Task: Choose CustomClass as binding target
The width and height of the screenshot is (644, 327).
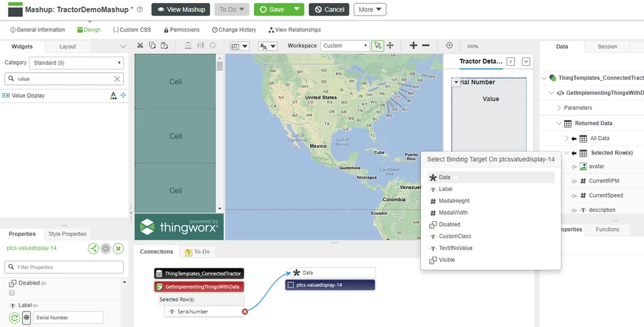Action: click(x=491, y=236)
